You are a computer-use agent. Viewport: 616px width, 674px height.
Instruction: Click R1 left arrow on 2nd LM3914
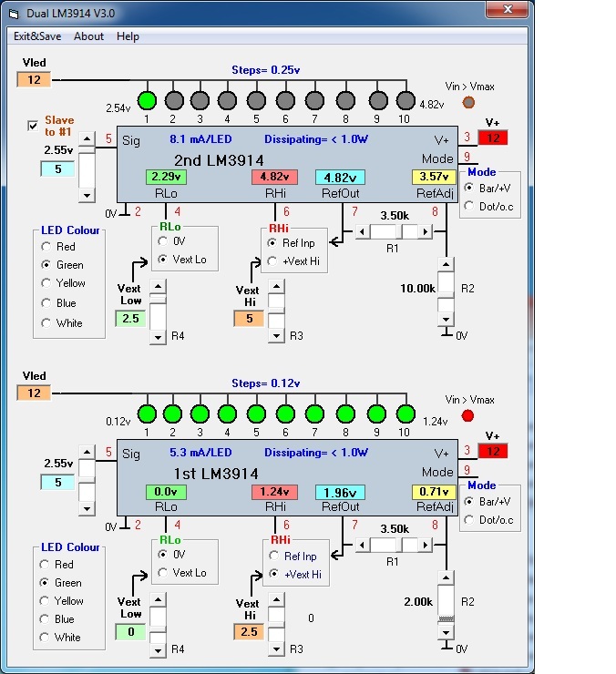click(362, 231)
